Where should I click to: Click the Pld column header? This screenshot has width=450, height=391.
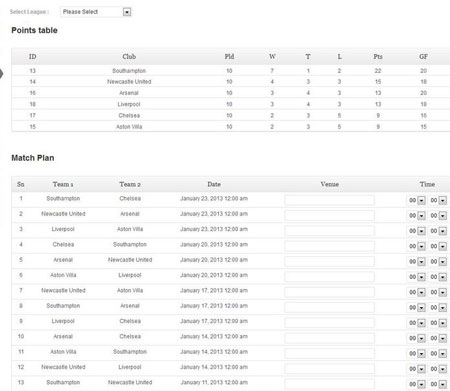pos(229,57)
